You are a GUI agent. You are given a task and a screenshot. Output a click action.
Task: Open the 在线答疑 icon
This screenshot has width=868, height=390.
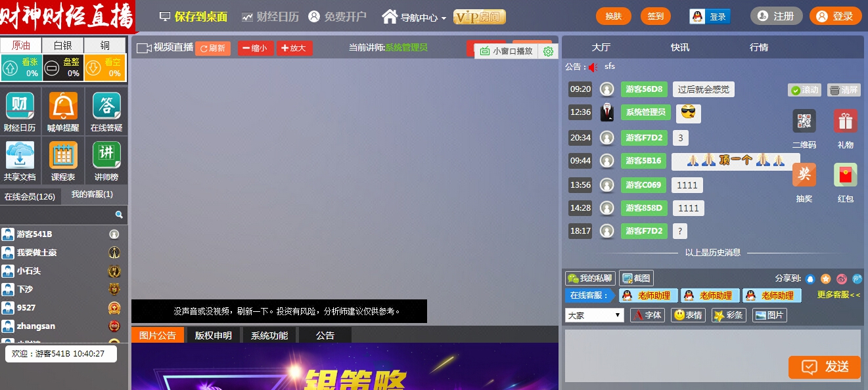[x=106, y=106]
